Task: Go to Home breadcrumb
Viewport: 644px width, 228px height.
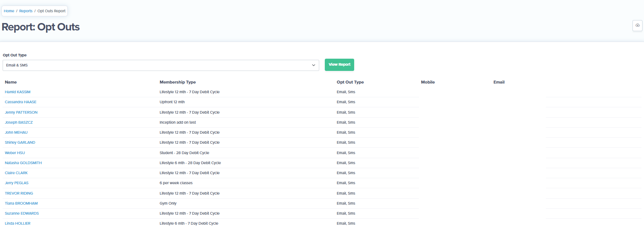Action: pos(9,11)
